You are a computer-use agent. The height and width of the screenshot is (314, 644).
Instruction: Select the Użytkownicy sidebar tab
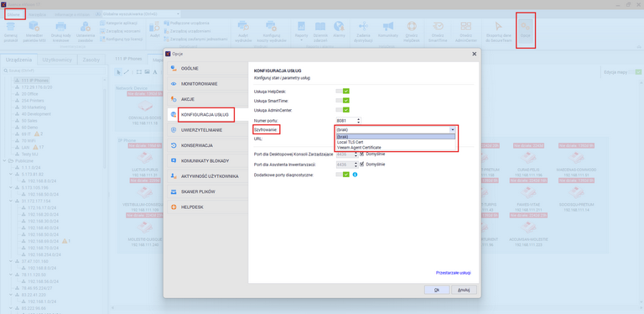click(x=57, y=60)
